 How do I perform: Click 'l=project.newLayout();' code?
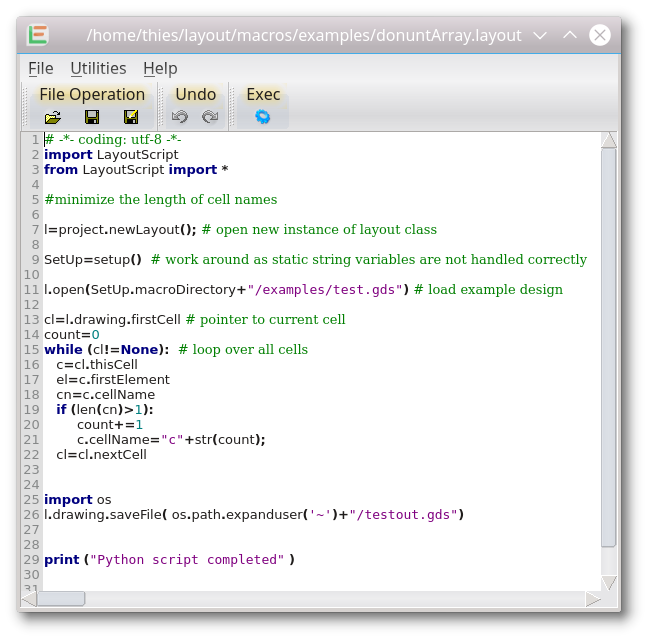coord(120,229)
